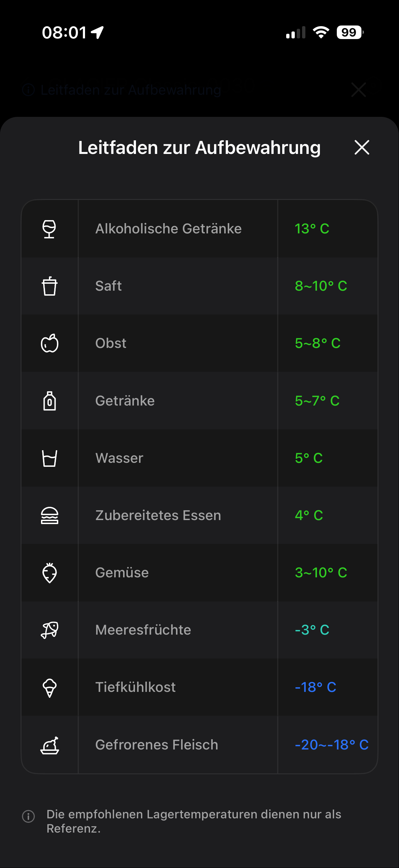Select the apple icon beside Obst

click(50, 343)
